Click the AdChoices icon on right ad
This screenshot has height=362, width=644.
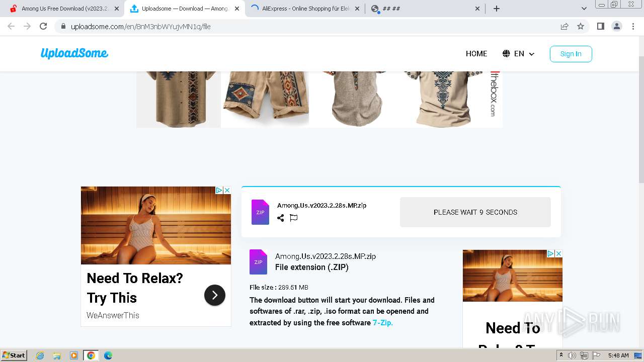(550, 253)
